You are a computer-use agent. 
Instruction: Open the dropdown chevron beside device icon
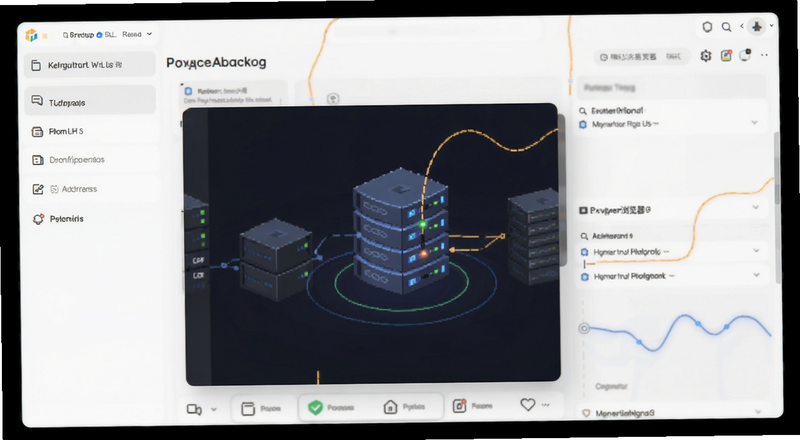coord(214,409)
